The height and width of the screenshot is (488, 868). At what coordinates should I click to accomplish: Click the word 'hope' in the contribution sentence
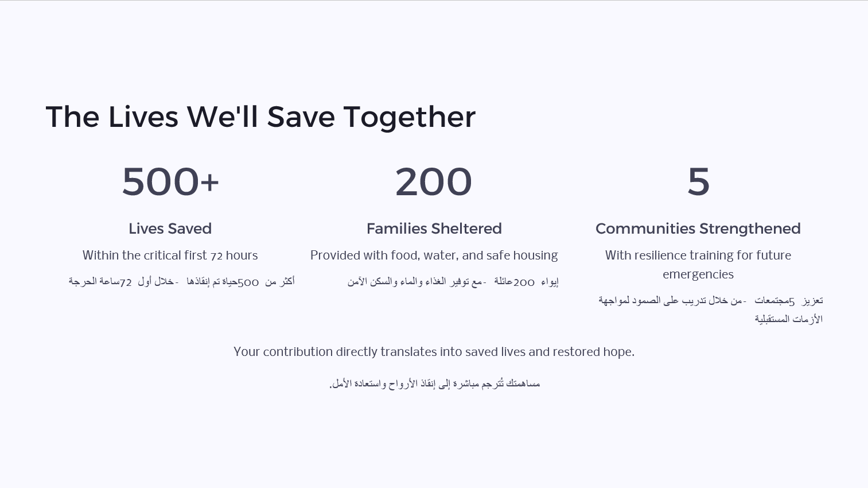pos(617,352)
